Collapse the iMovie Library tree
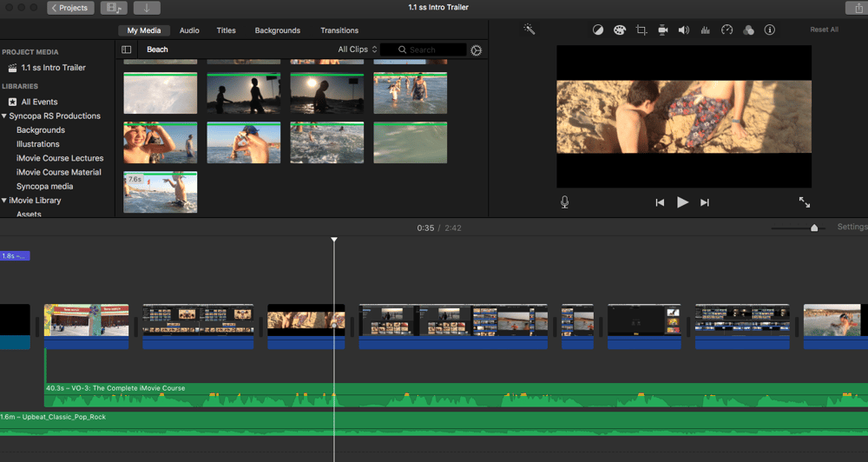 point(4,200)
